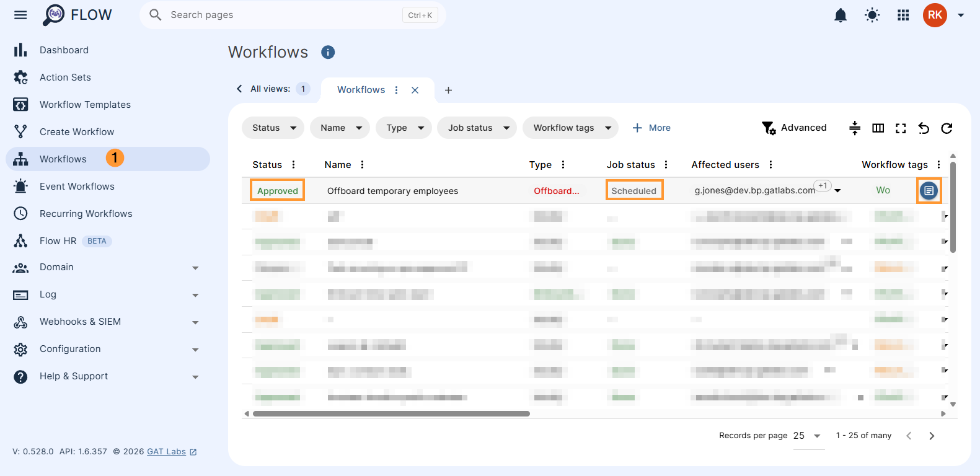Click the Workflow Templates icon

(x=20, y=104)
